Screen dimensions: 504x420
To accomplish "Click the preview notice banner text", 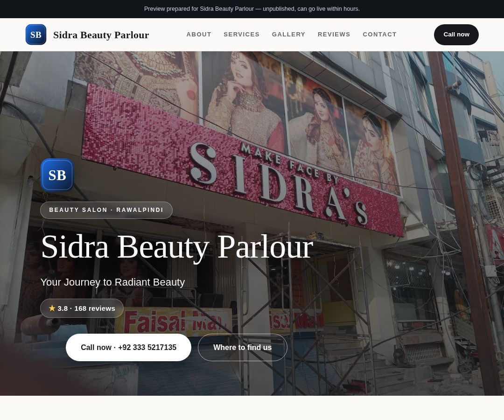I will tap(252, 9).
